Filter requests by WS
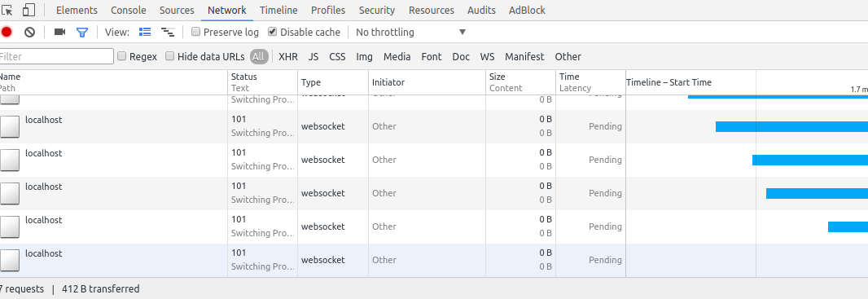This screenshot has height=299, width=868. tap(487, 56)
